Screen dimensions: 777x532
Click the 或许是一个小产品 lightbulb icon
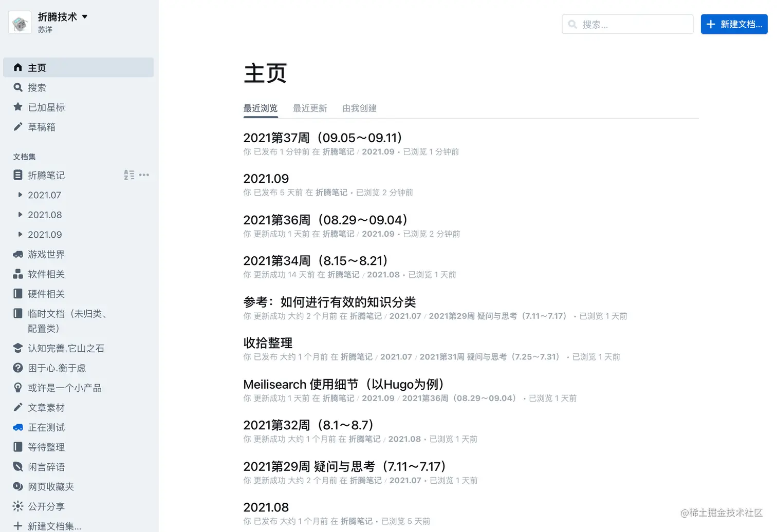[18, 388]
